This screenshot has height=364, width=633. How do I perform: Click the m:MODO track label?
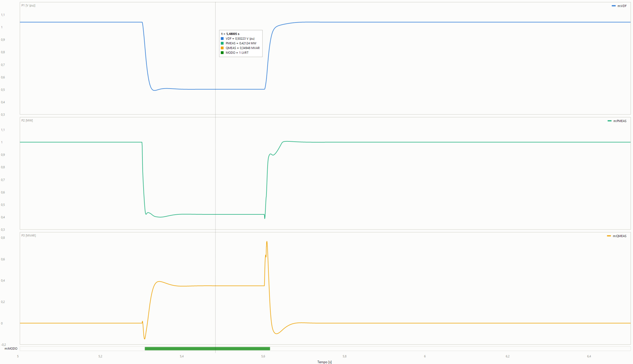[x=11, y=349]
